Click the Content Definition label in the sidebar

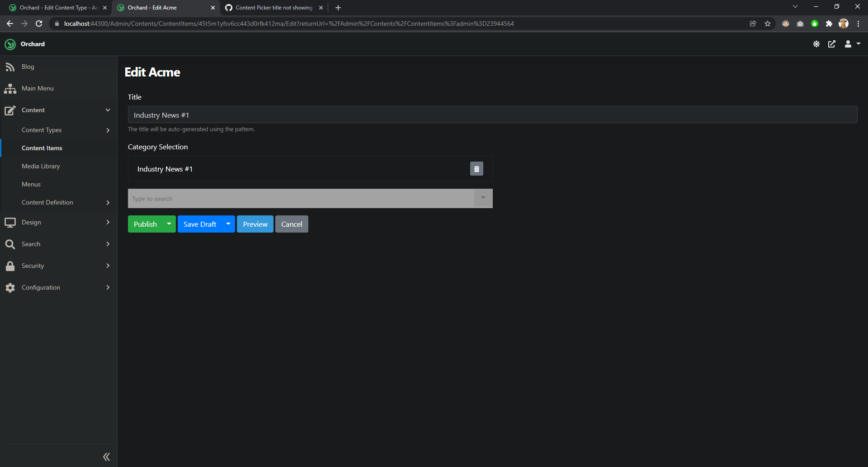point(47,203)
